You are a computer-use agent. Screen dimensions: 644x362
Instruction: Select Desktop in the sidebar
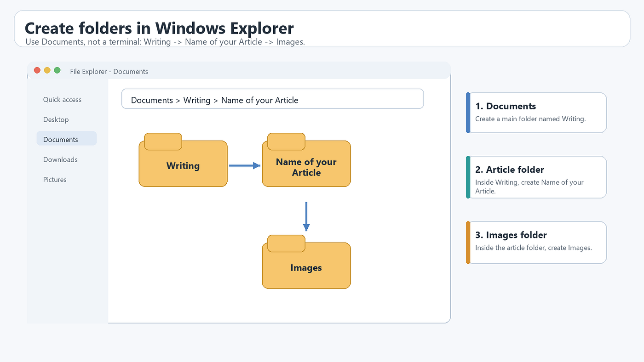pos(56,119)
